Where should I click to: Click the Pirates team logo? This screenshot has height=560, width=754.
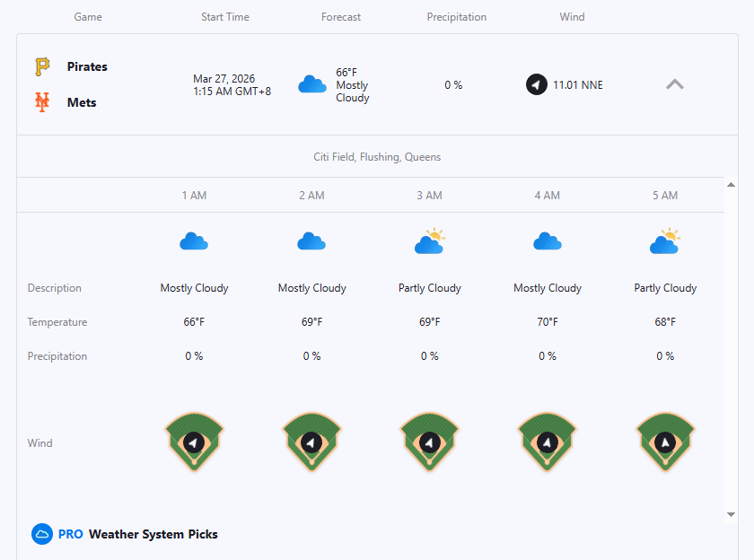tap(42, 66)
